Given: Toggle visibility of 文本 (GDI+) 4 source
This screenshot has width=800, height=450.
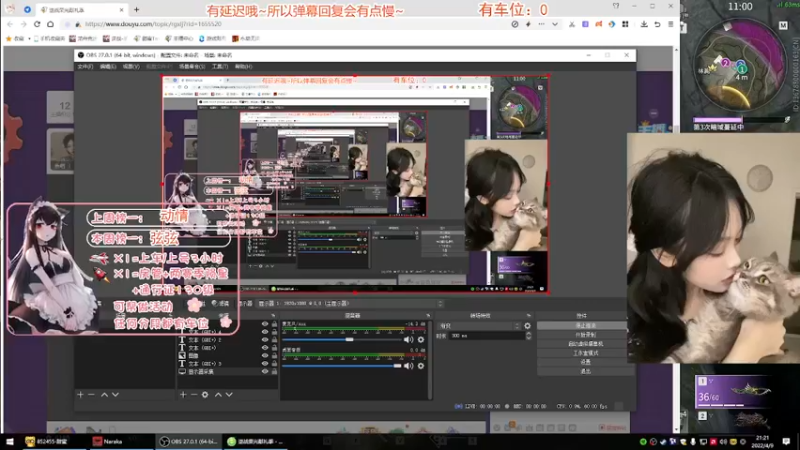Looking at the screenshot, I should click(265, 332).
